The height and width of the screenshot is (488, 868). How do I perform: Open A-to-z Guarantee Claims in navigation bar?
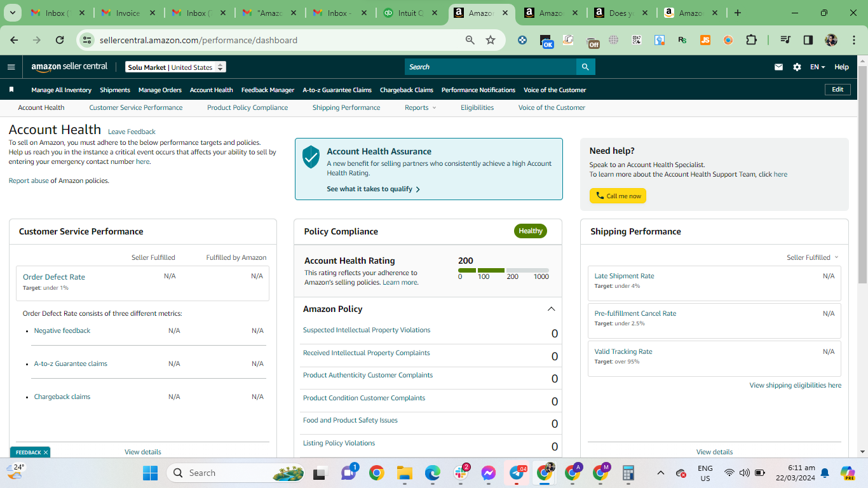(x=337, y=90)
